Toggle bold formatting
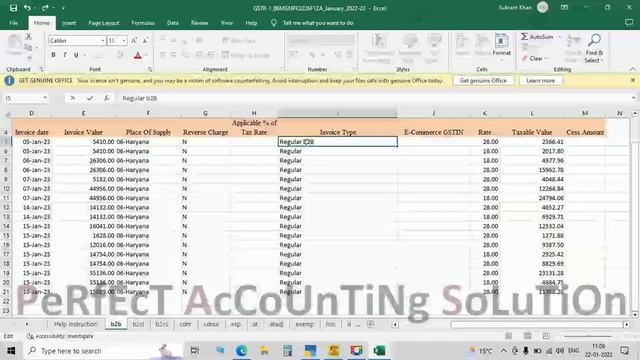This screenshot has width=640, height=360. [53, 55]
